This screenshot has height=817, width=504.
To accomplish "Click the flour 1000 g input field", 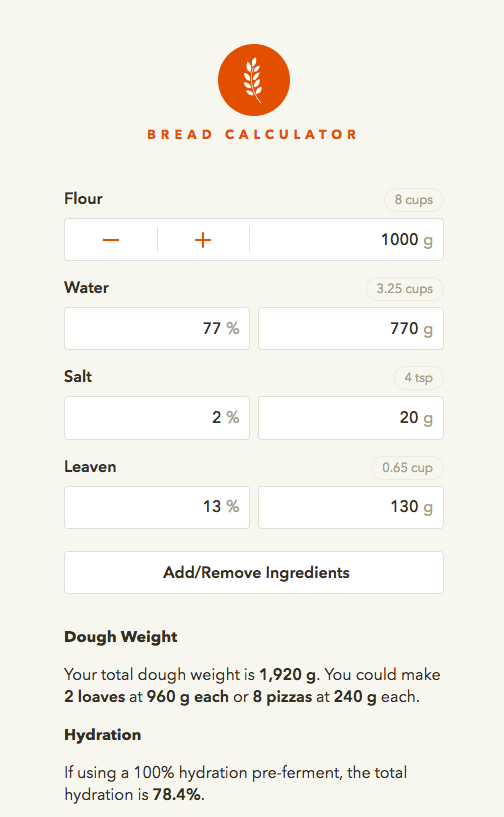I will point(347,240).
